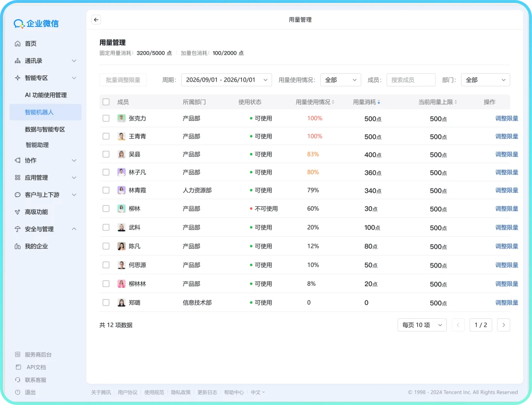Expand the 通讯录 sidebar chevron

click(x=74, y=61)
